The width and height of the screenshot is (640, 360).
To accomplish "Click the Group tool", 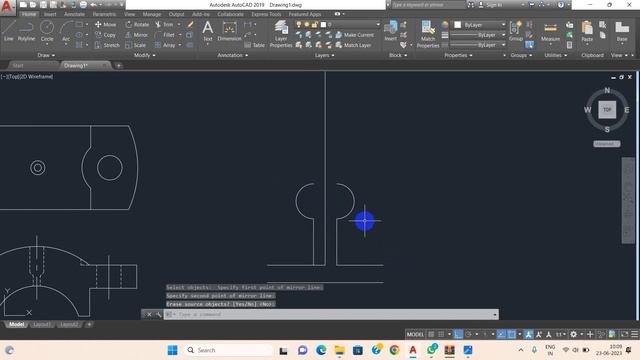I will tap(516, 31).
